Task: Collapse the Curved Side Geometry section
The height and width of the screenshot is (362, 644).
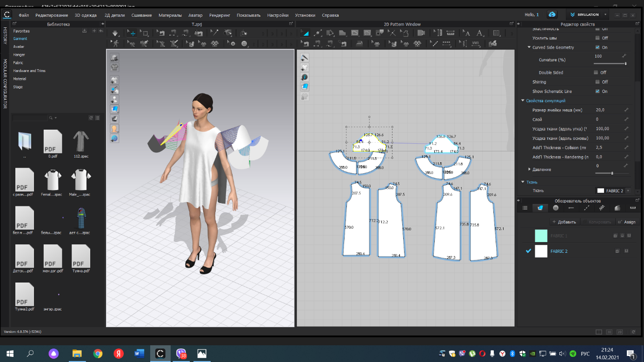Action: (x=529, y=47)
